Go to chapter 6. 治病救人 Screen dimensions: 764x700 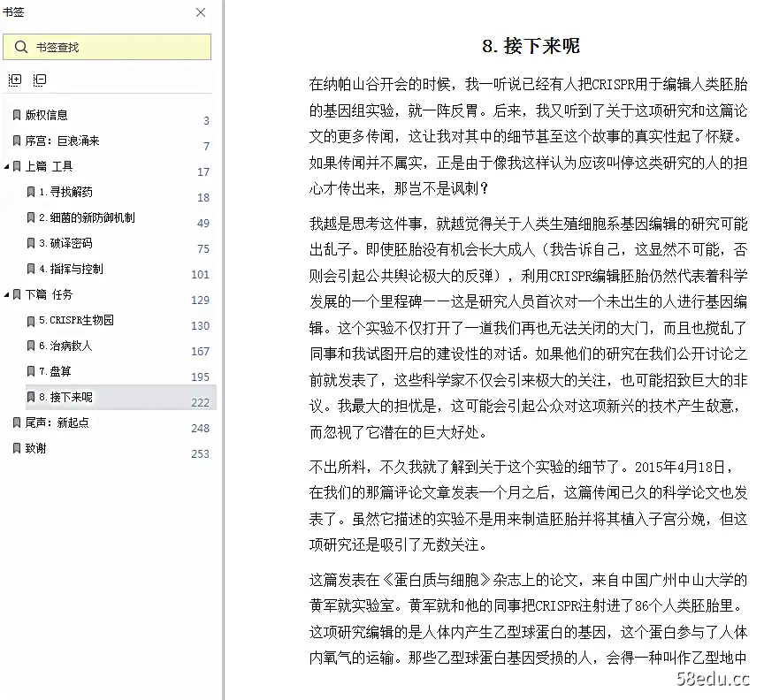tap(65, 346)
